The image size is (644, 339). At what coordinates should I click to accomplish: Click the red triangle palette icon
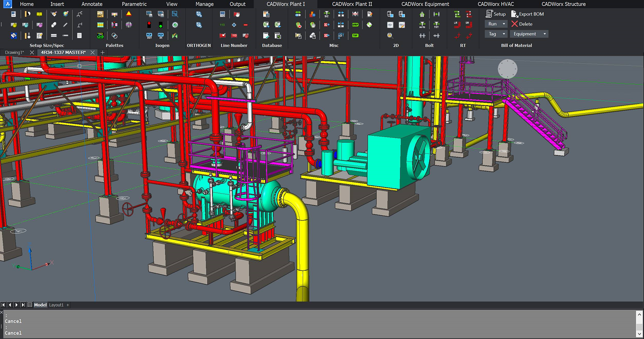click(x=129, y=14)
